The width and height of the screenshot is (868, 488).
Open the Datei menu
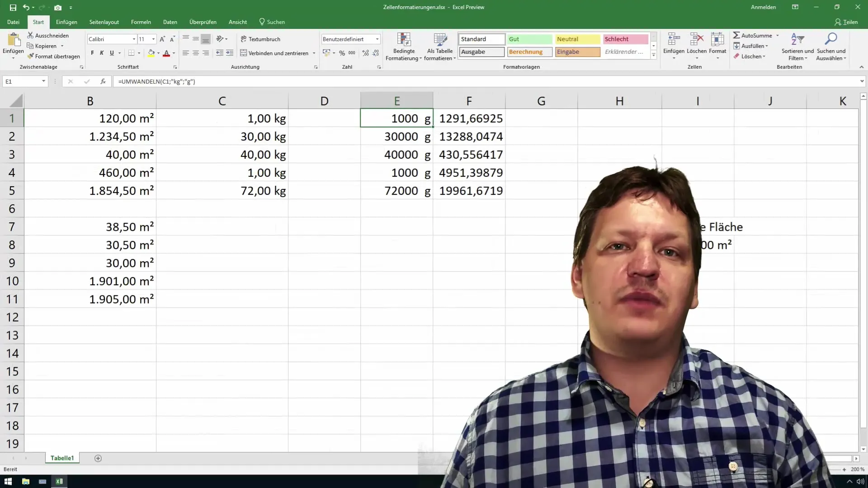tap(13, 22)
